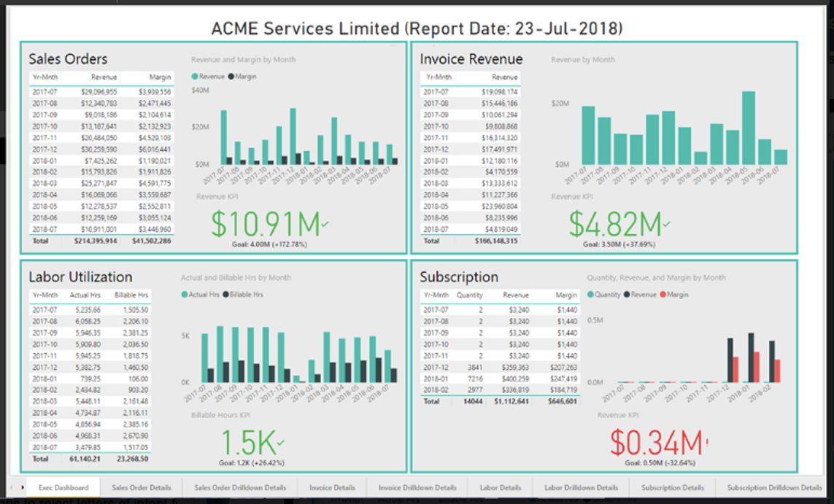Click the 1.5K Billable Hours KPI card
This screenshot has width=834, height=504.
[252, 442]
